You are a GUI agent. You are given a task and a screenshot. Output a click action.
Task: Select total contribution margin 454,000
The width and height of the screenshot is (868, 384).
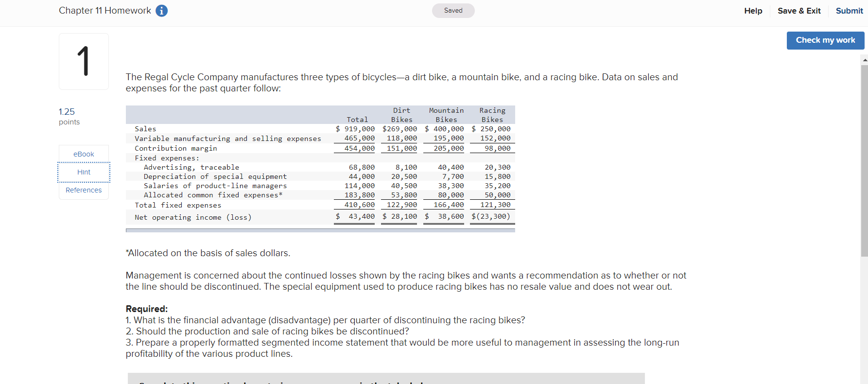pyautogui.click(x=360, y=148)
